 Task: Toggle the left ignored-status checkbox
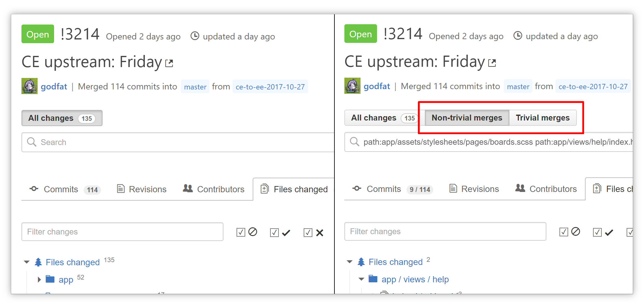[241, 232]
